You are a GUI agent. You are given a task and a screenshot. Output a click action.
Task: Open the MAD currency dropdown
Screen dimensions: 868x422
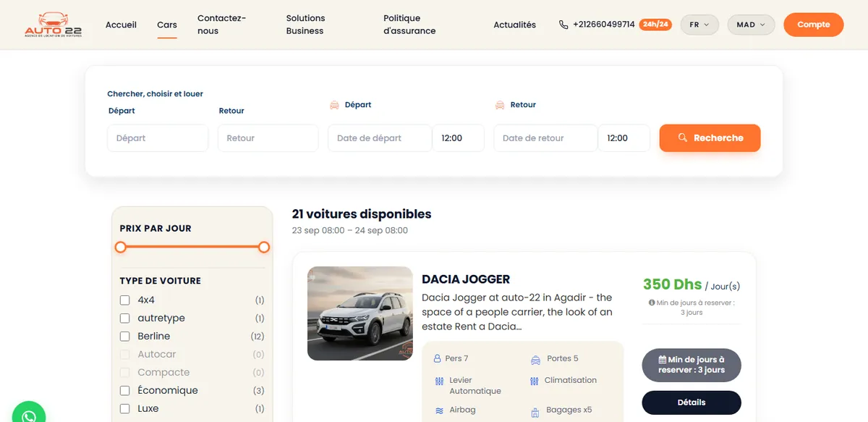[751, 25]
